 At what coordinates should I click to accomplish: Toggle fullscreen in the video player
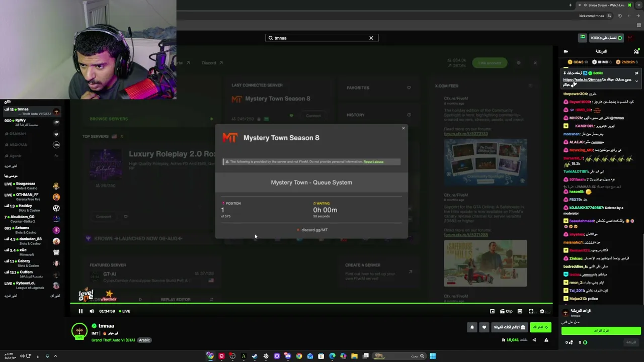pos(531,311)
